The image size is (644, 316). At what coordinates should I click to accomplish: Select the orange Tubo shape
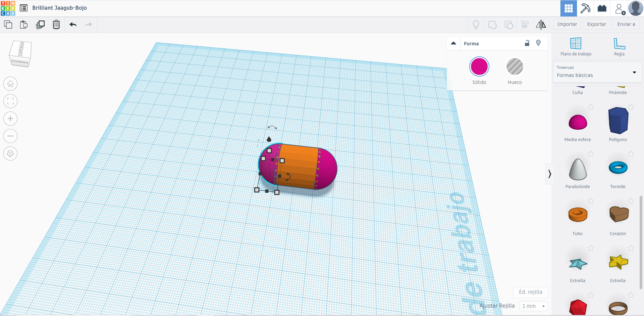coord(578,214)
